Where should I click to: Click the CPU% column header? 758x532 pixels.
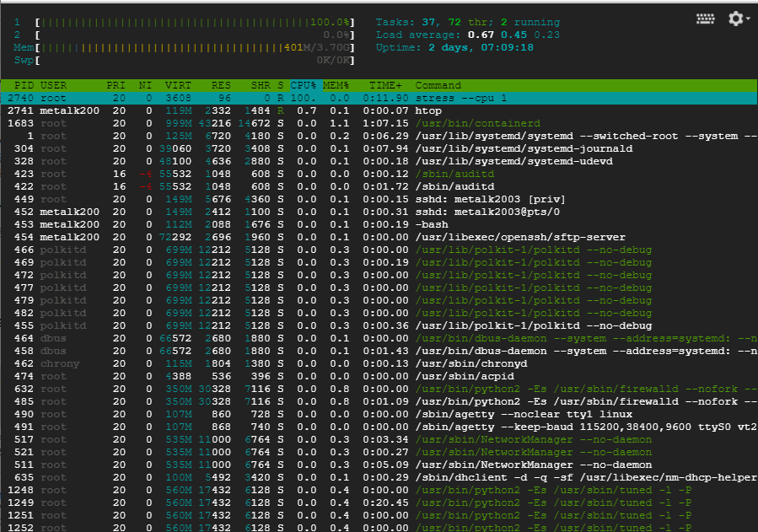coord(303,85)
